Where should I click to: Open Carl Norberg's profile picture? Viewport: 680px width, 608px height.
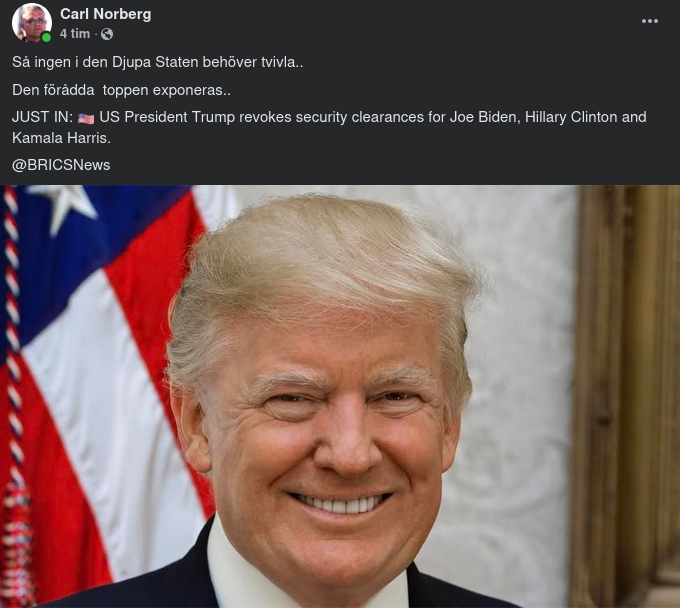point(32,23)
